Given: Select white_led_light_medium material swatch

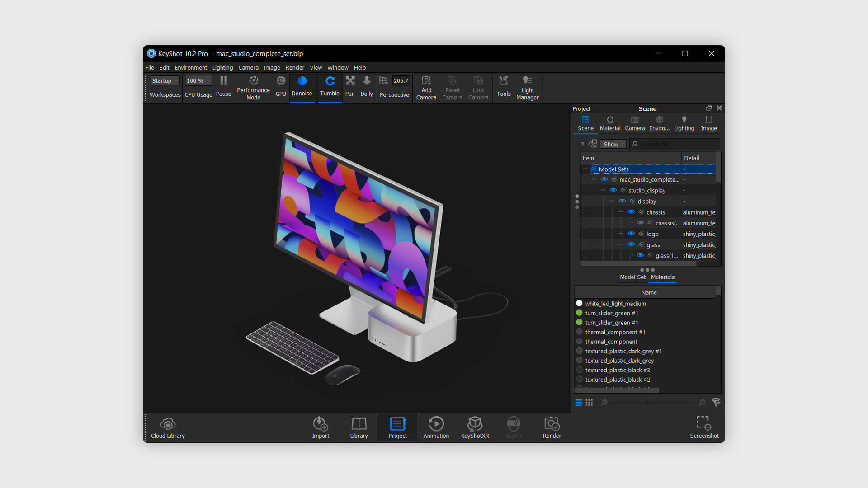Looking at the screenshot, I should [579, 303].
